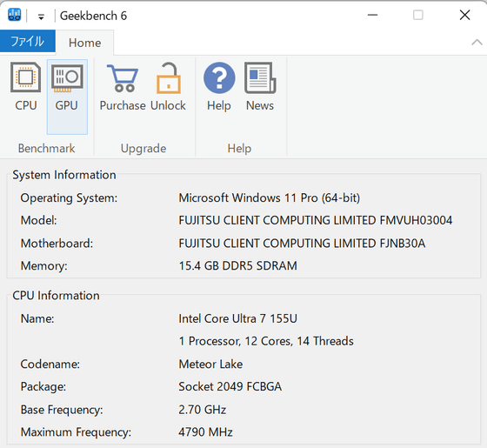The image size is (487, 448).
Task: Click the Operating System value text
Action: coord(270,198)
